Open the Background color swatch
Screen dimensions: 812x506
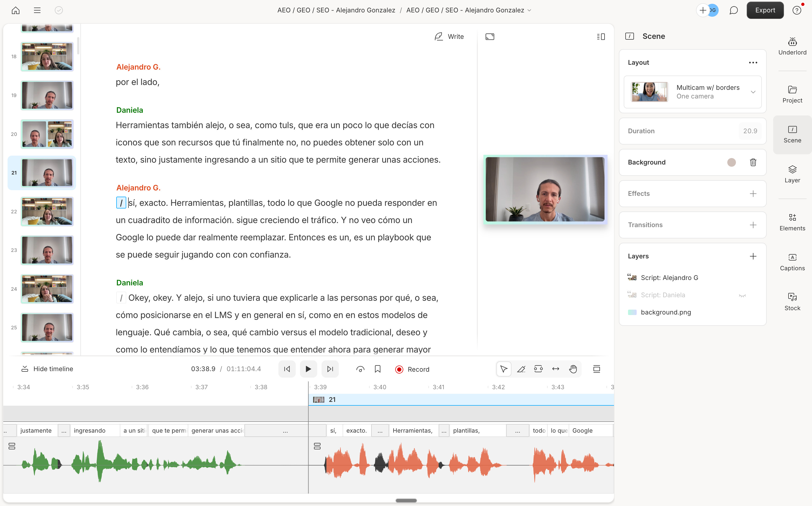point(731,162)
